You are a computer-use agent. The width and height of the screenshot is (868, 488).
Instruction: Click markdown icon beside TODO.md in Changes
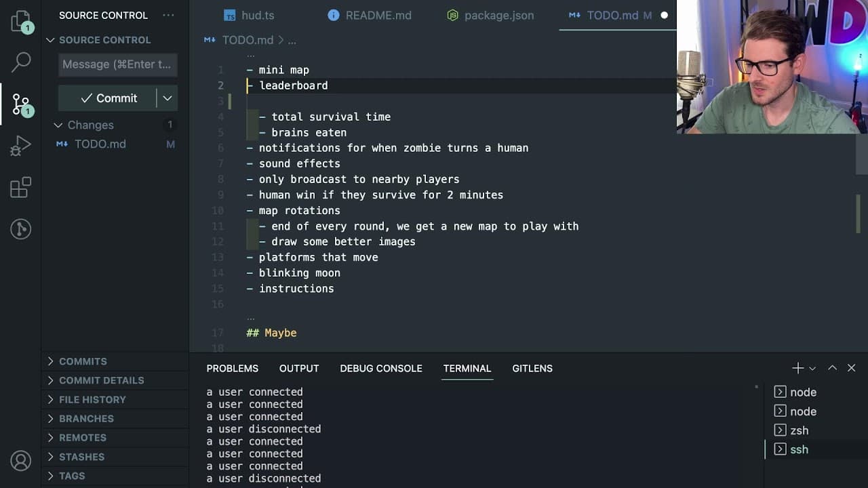coord(62,144)
